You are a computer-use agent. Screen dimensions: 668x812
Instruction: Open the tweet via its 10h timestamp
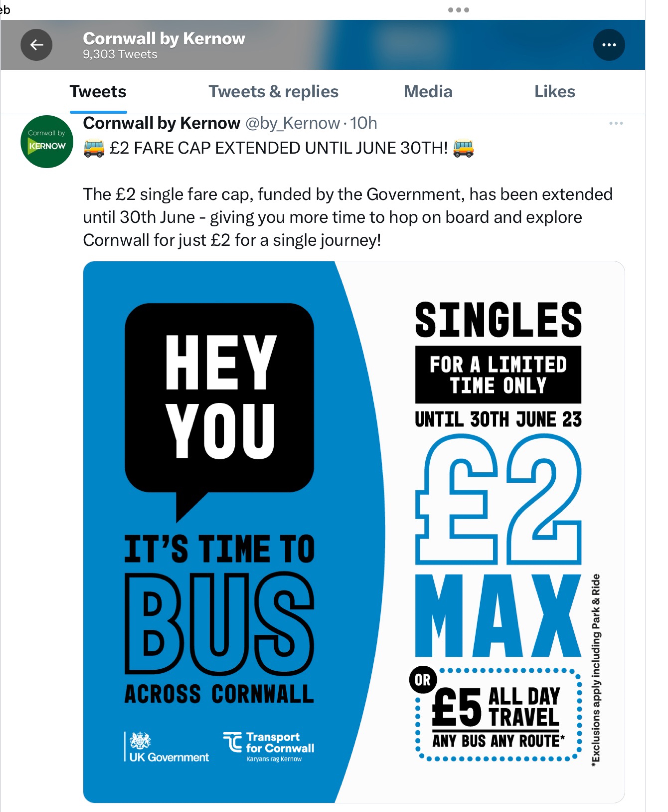(363, 123)
